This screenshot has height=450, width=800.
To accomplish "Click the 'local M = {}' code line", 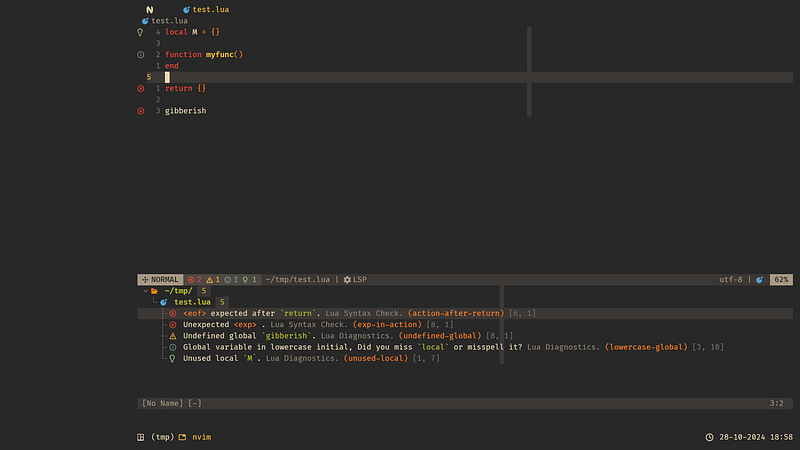I will (192, 32).
